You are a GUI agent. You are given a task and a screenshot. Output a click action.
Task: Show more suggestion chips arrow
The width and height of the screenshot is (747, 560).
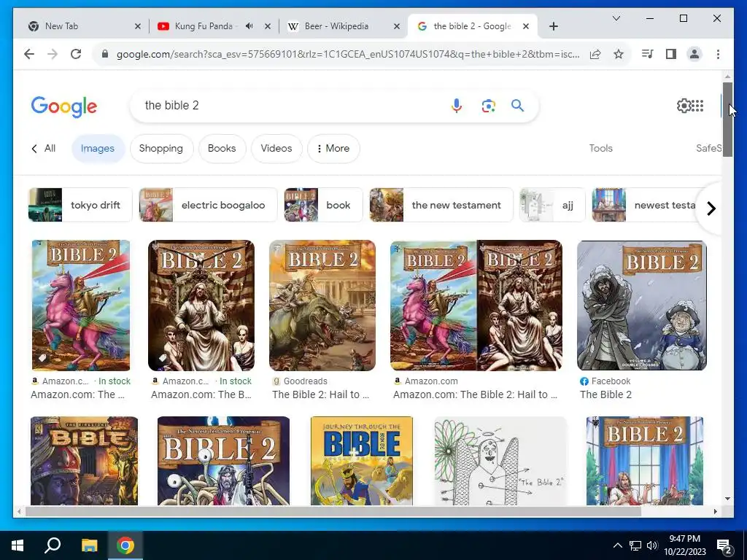[711, 208]
